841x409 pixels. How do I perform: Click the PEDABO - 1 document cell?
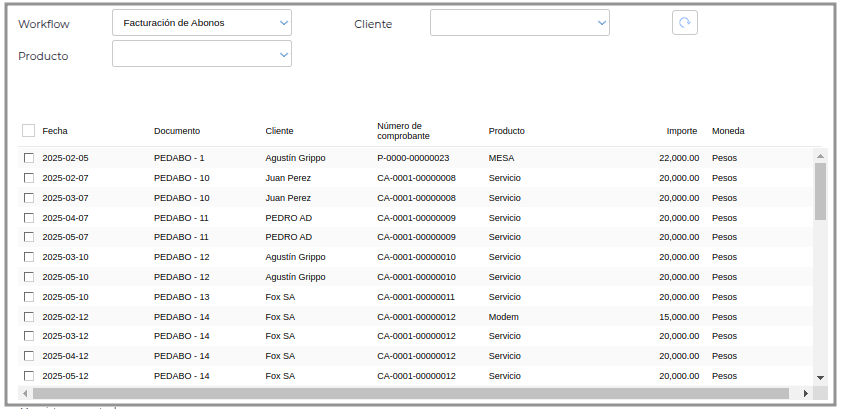(x=179, y=158)
